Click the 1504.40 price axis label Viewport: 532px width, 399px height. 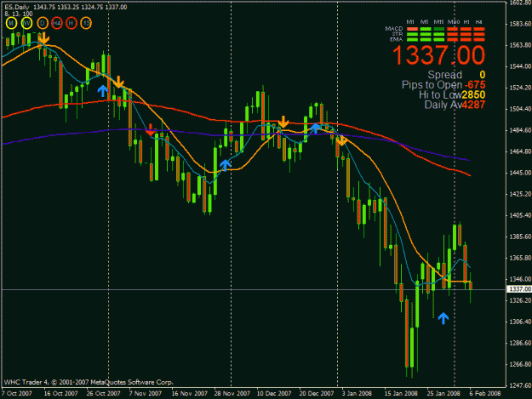(520, 109)
